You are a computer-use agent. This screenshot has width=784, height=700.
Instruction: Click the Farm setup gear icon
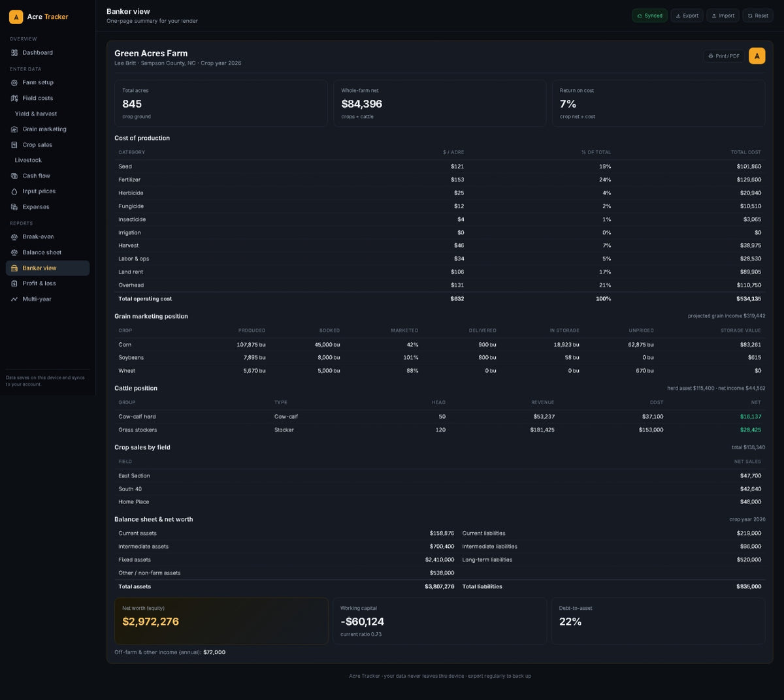(x=14, y=83)
